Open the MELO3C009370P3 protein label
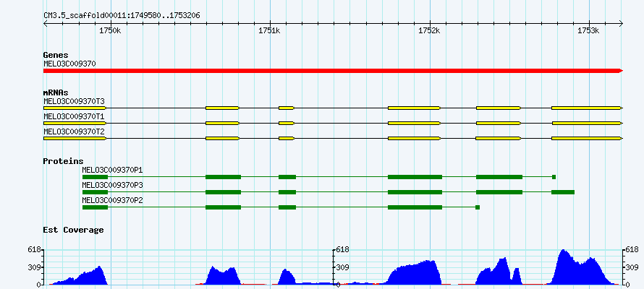 (x=113, y=185)
